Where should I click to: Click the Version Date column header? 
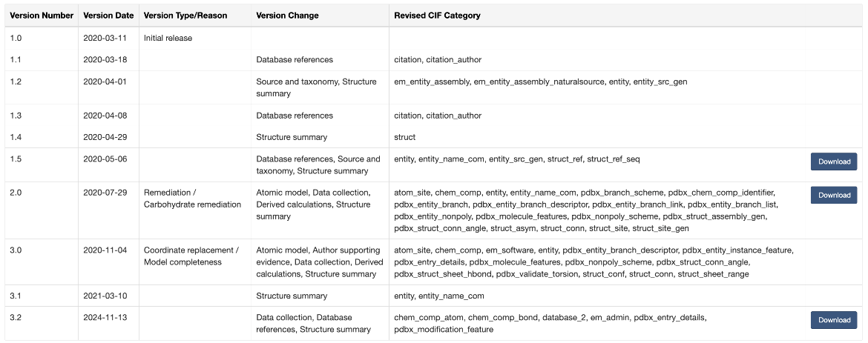pos(108,16)
